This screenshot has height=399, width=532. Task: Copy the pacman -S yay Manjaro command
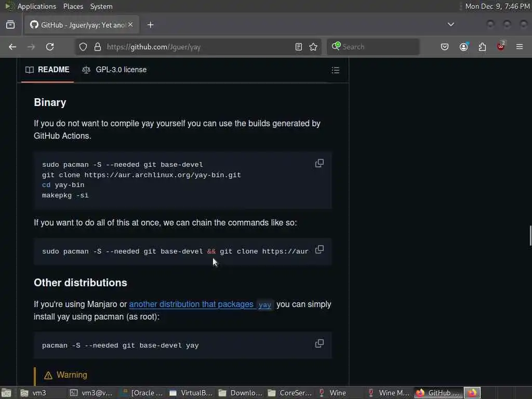tap(320, 344)
